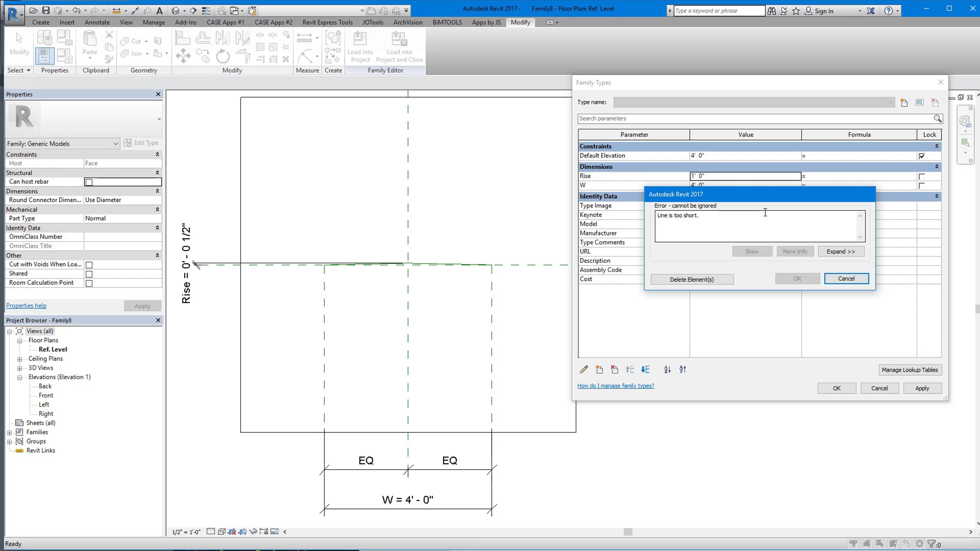
Task: Select Ref. Level in the Project Browser
Action: click(x=53, y=349)
